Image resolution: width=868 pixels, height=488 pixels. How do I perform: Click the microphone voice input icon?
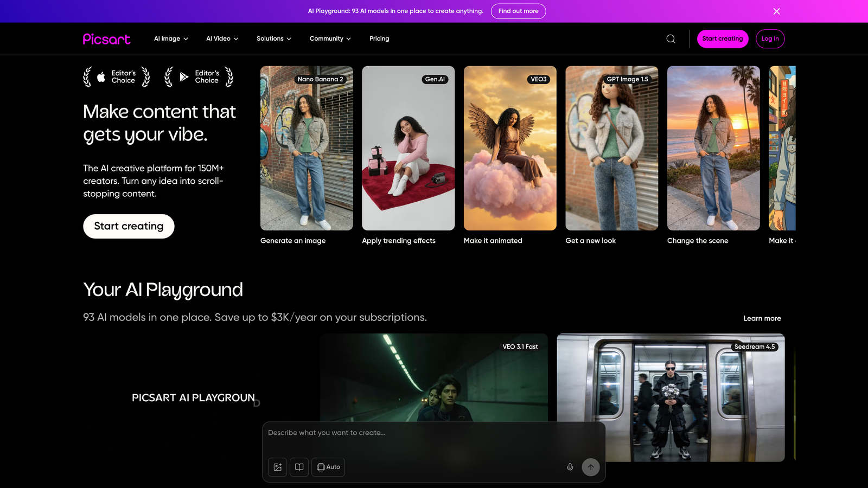click(x=570, y=467)
